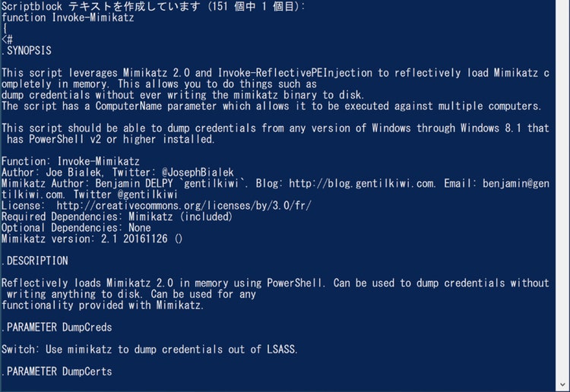Click the http://blog.gentilkiwi.com blog URL

pyautogui.click(x=362, y=184)
